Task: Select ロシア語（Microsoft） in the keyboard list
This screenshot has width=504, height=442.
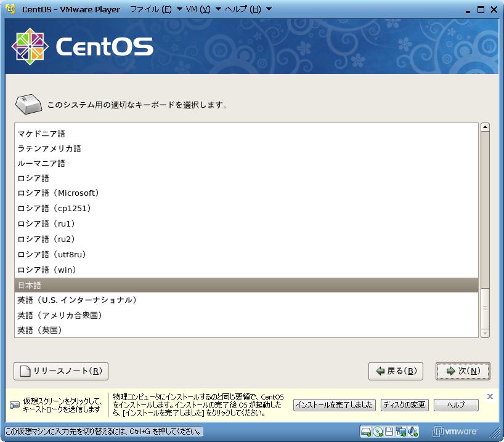Action: 59,193
